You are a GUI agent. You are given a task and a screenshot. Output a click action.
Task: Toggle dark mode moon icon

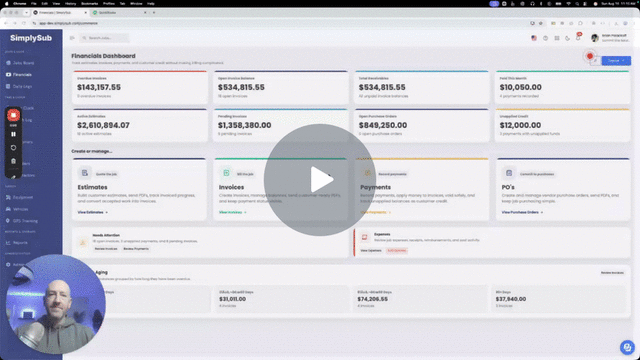[x=567, y=38]
